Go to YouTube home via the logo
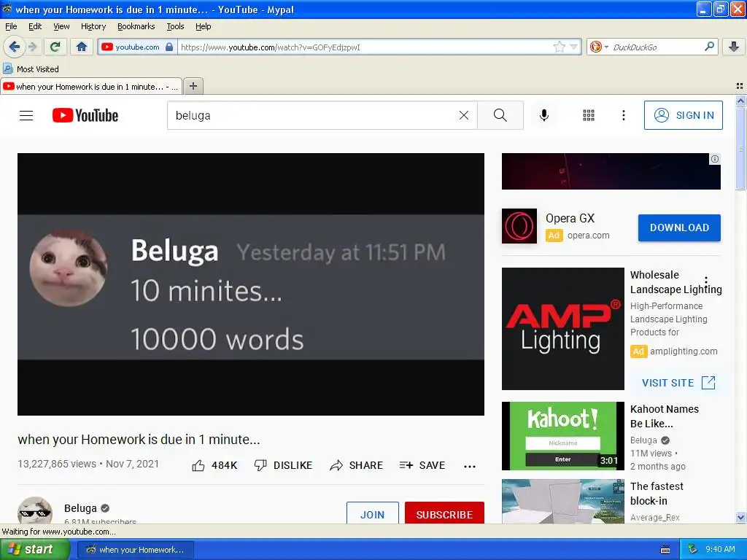747x560 pixels. [x=85, y=115]
